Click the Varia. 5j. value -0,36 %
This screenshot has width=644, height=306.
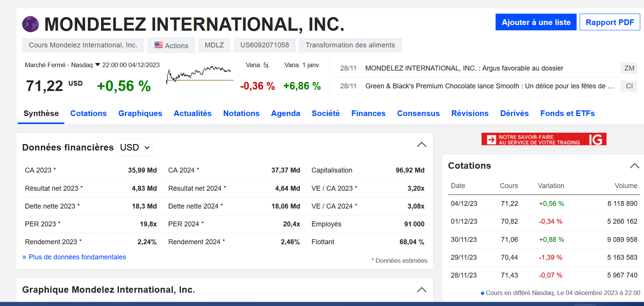(257, 86)
